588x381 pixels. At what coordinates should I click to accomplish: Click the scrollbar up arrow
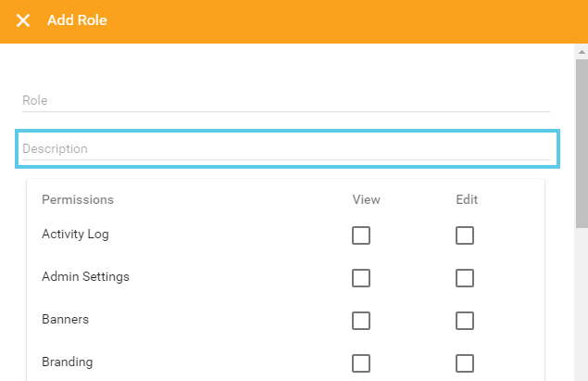coord(582,52)
